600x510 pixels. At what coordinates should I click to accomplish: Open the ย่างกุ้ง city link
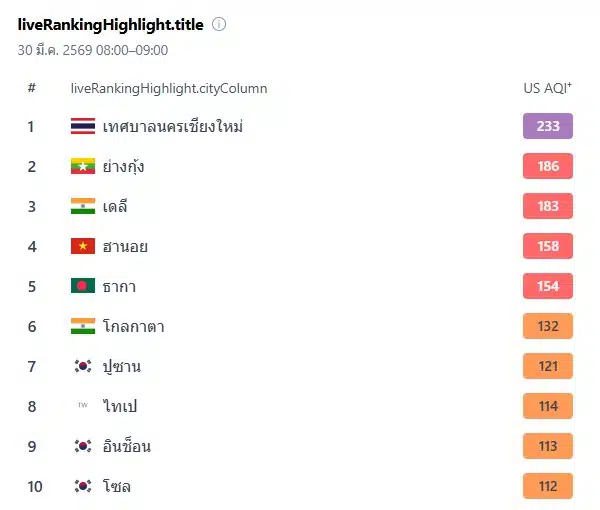(x=123, y=167)
